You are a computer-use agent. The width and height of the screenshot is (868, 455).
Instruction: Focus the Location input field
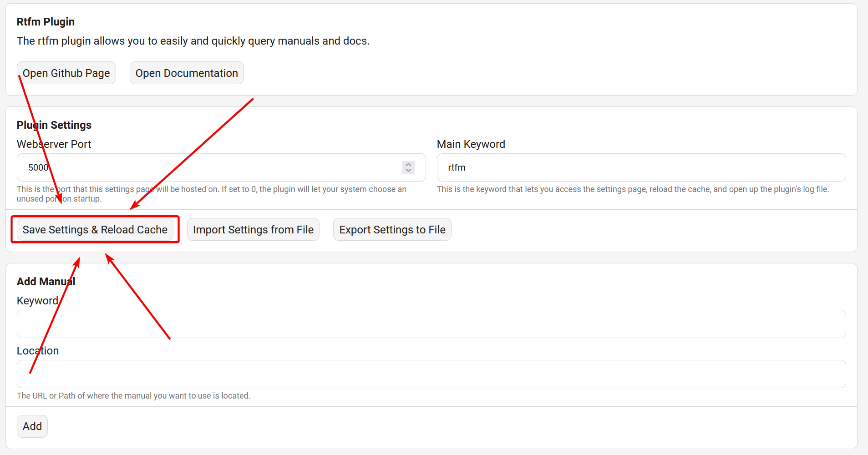pos(431,374)
